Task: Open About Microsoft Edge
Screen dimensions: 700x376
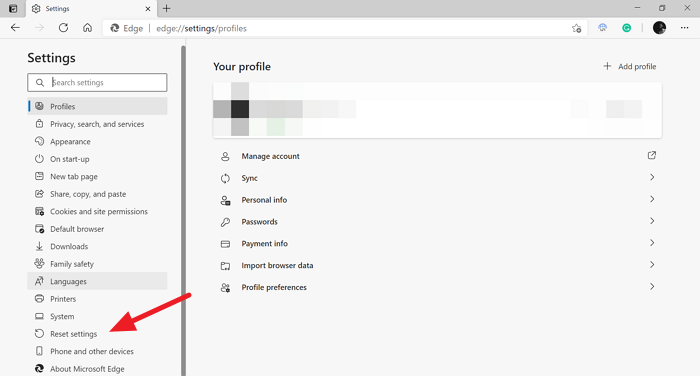Action: coord(97,368)
